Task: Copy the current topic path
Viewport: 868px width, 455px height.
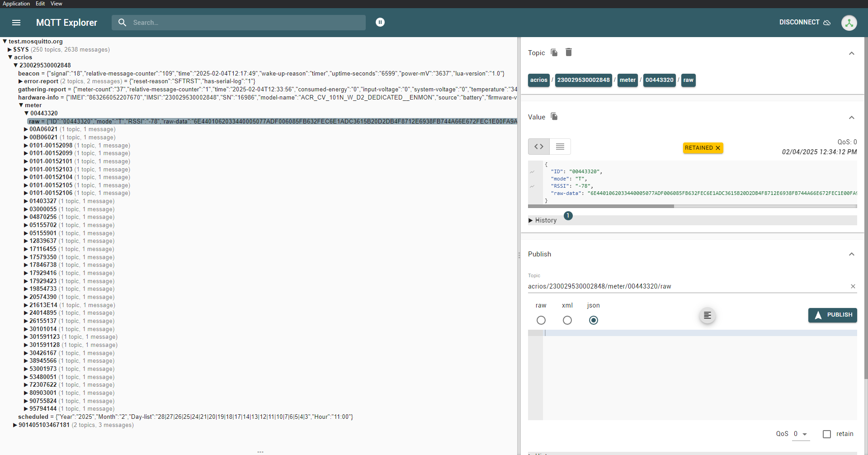Action: 553,52
